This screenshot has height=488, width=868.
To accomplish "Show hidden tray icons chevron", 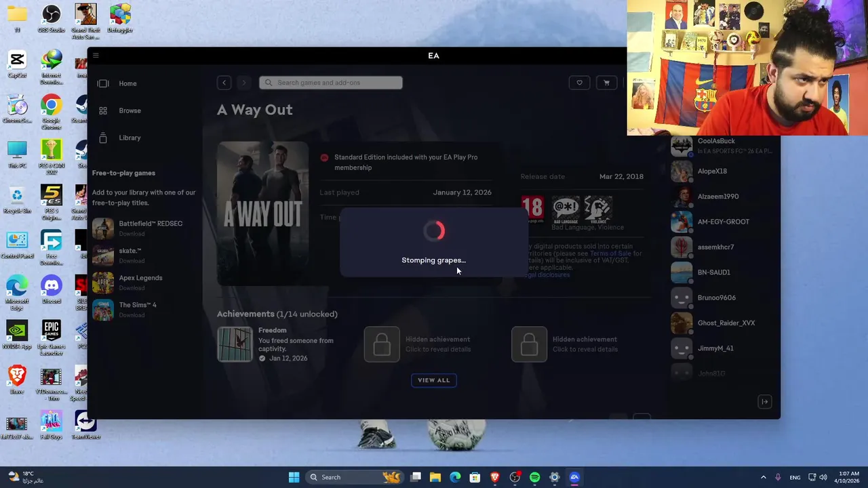I will [x=763, y=477].
